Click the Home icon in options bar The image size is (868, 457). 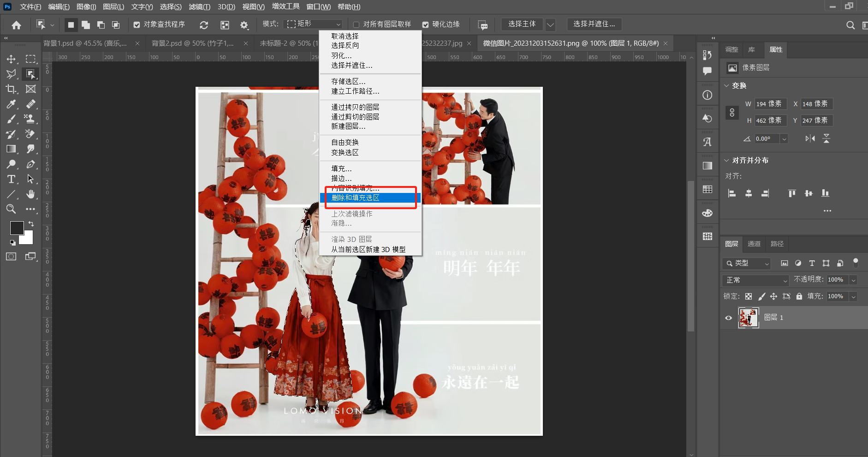[17, 25]
